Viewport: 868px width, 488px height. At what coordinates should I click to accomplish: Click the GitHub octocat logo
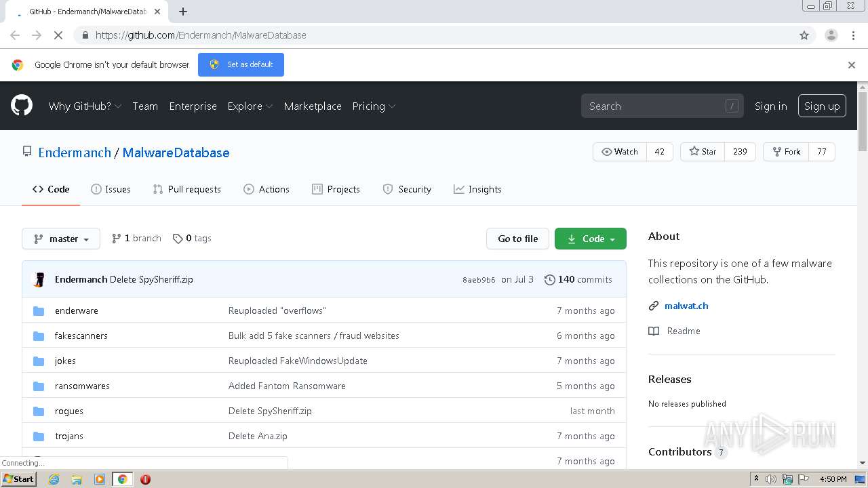click(x=22, y=106)
